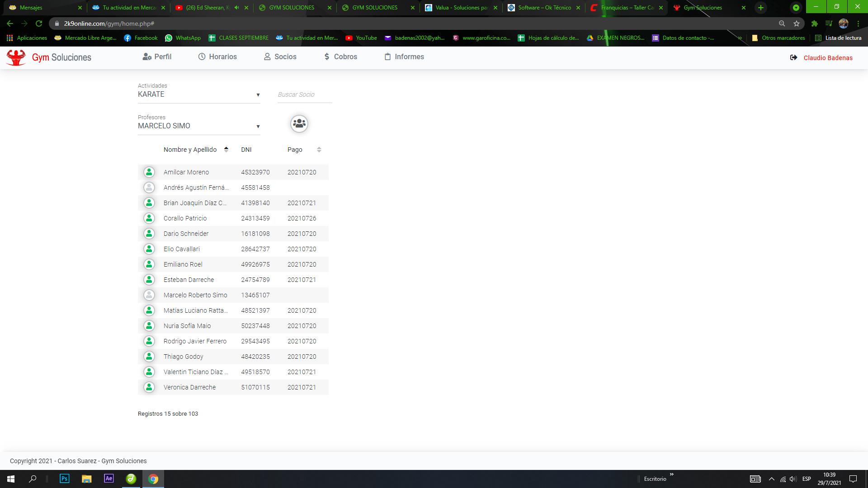Click the Buscar Socio search field
Screen dimensions: 868x488
304,94
